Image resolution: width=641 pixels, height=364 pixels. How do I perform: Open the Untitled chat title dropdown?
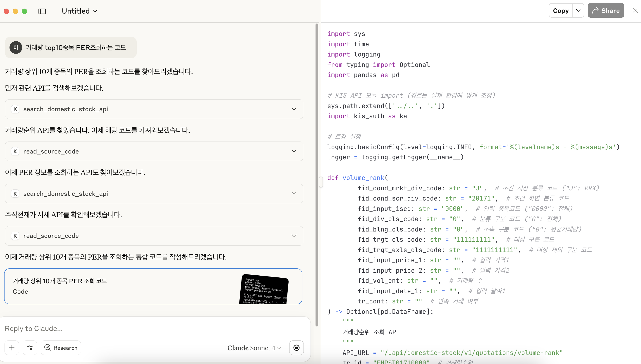(x=80, y=11)
